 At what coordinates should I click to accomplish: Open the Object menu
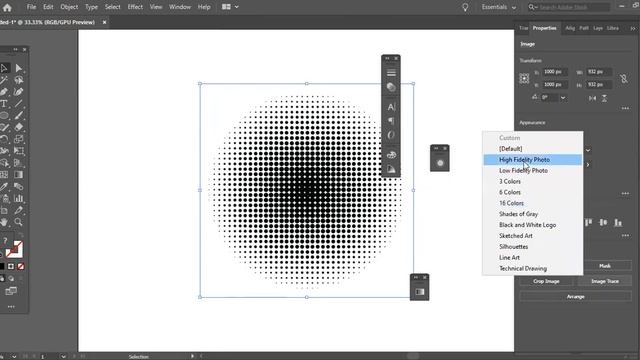click(69, 7)
